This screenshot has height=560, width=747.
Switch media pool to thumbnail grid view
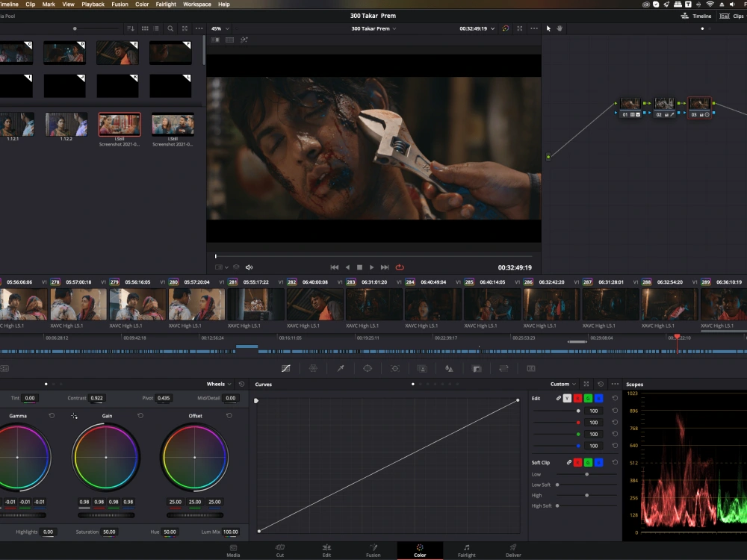coord(145,28)
